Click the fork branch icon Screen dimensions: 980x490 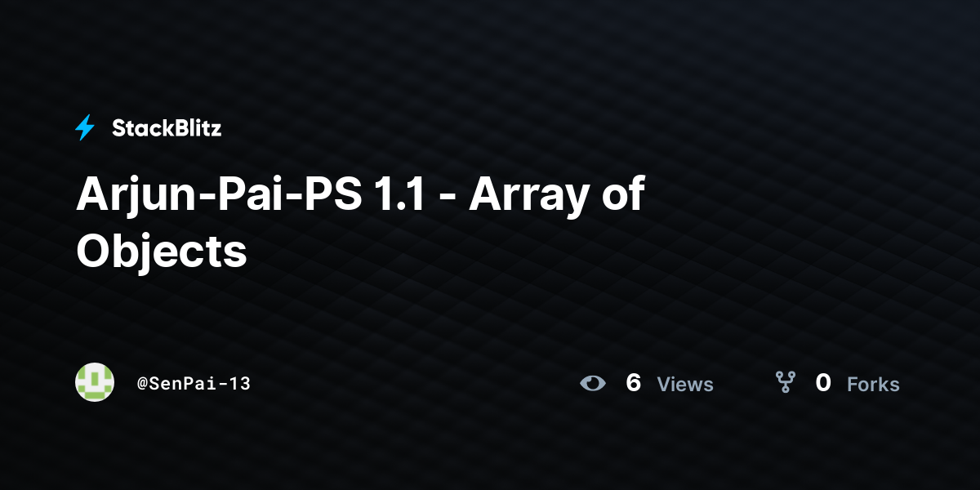tap(786, 382)
